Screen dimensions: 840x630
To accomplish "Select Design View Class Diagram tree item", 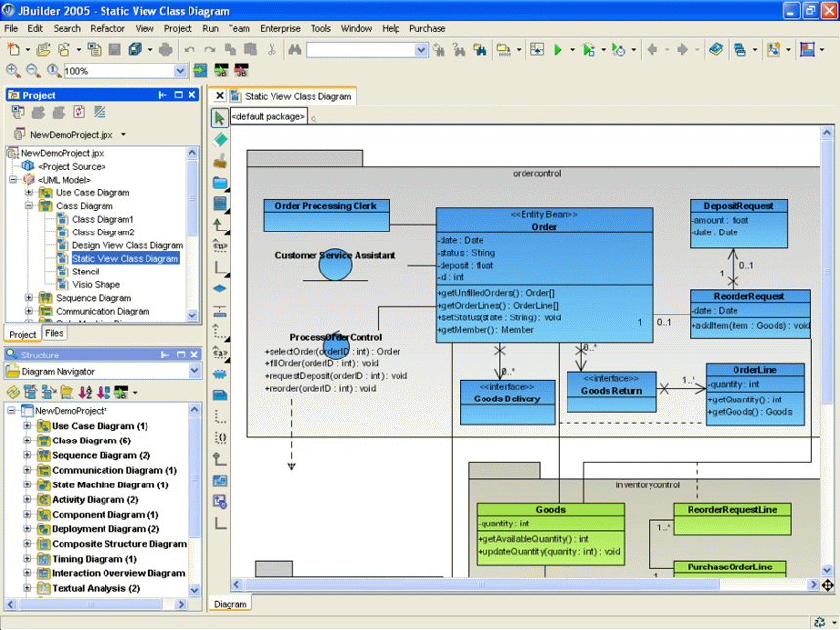I will pos(128,245).
